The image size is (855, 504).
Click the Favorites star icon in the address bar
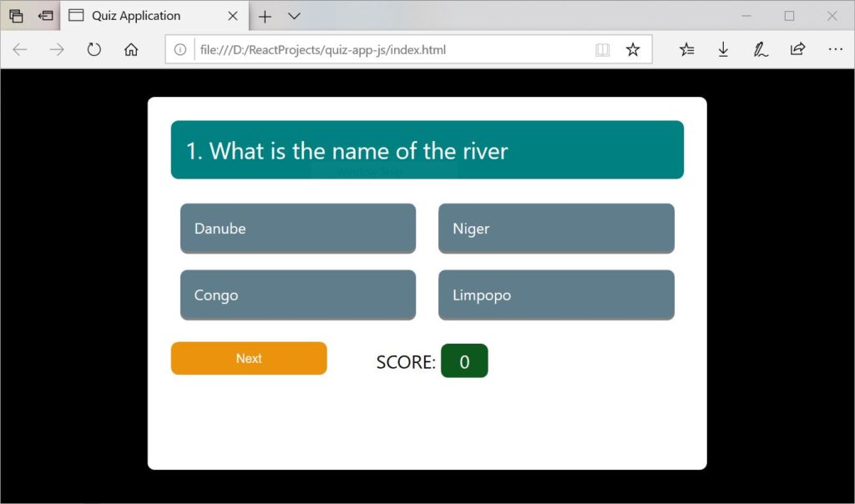tap(632, 49)
